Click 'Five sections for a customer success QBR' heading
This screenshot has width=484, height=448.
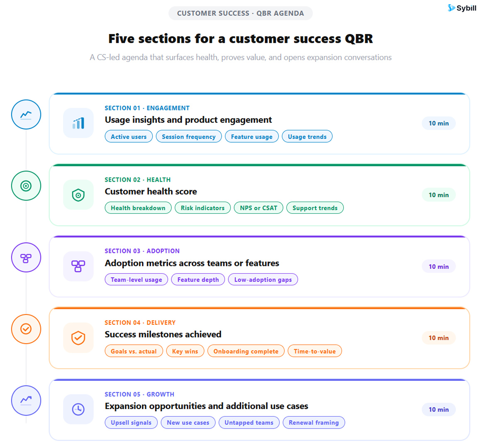[x=240, y=39]
